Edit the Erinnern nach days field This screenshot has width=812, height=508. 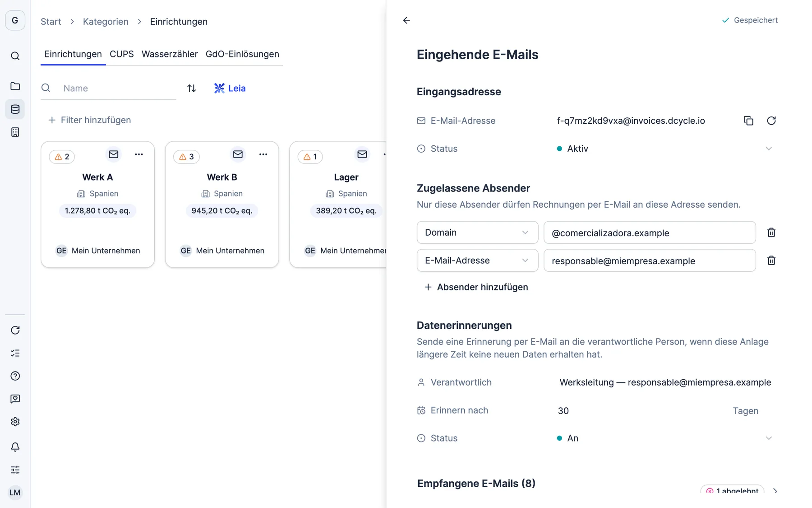641,411
